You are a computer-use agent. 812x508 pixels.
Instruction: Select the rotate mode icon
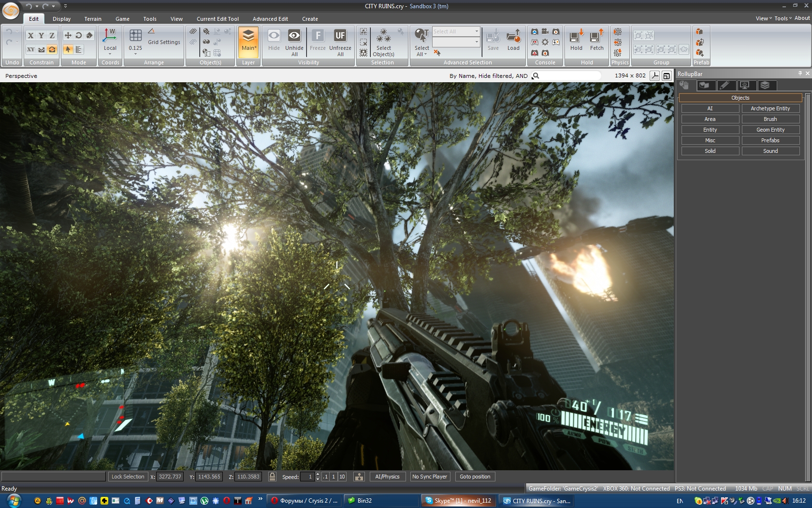[78, 35]
